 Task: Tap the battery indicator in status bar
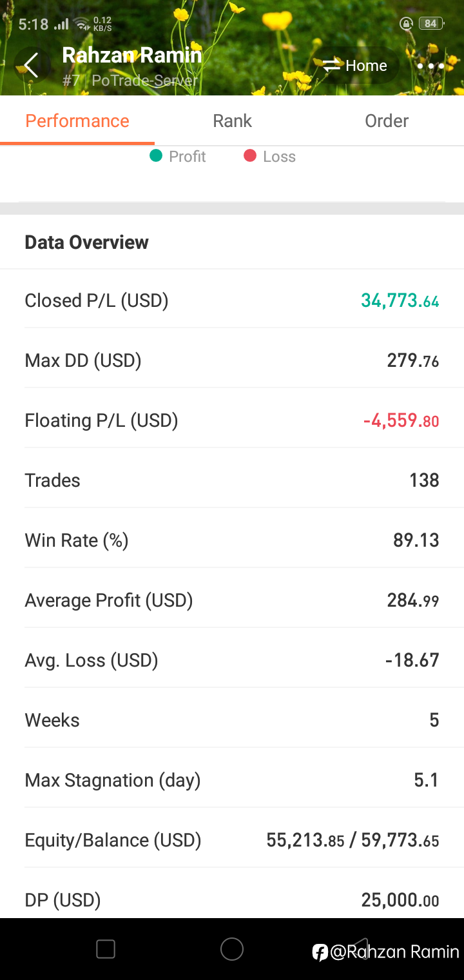(431, 24)
